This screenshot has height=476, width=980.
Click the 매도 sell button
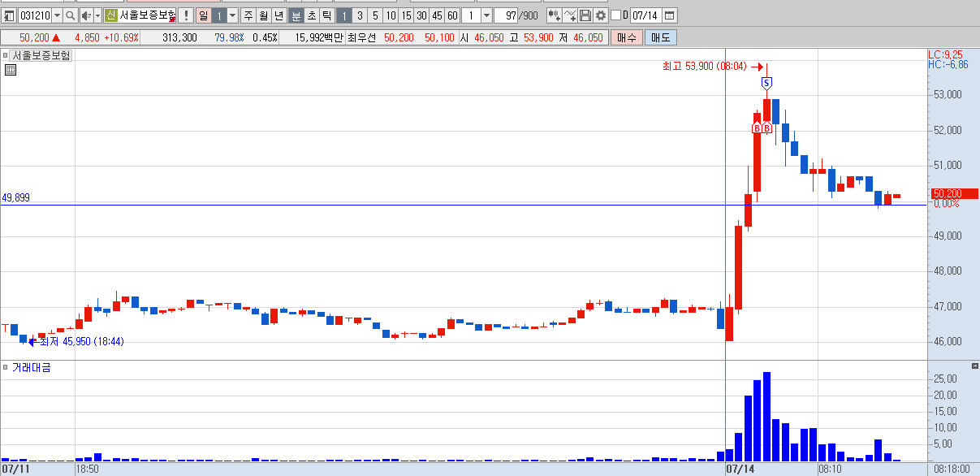(x=660, y=37)
